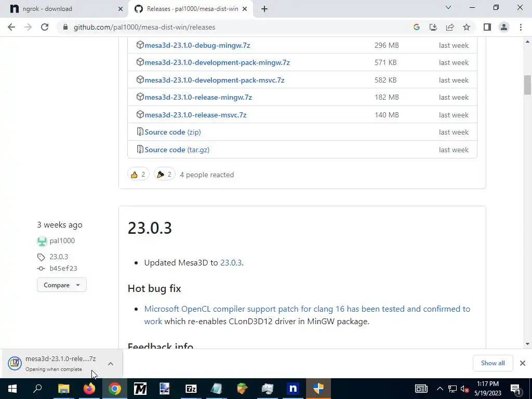532x399 pixels.
Task: Download Source code (tar.gz)
Action: click(x=177, y=150)
